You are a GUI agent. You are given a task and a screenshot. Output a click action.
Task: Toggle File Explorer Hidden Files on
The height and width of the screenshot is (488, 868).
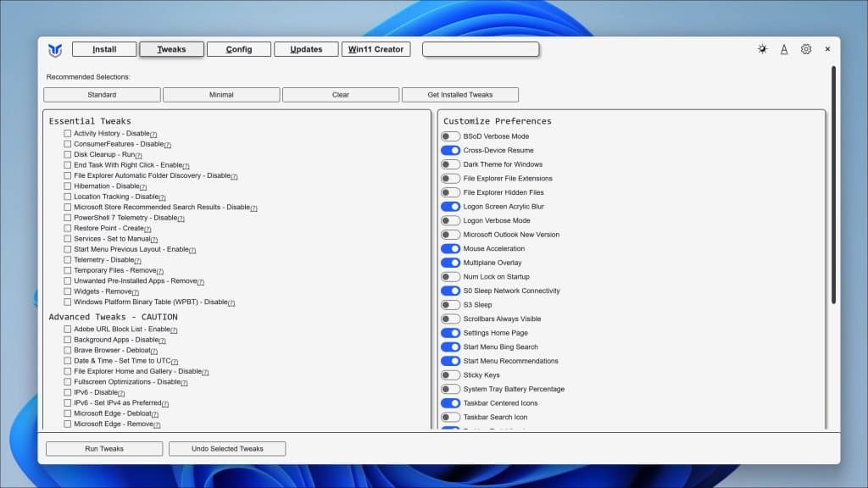pyautogui.click(x=451, y=192)
